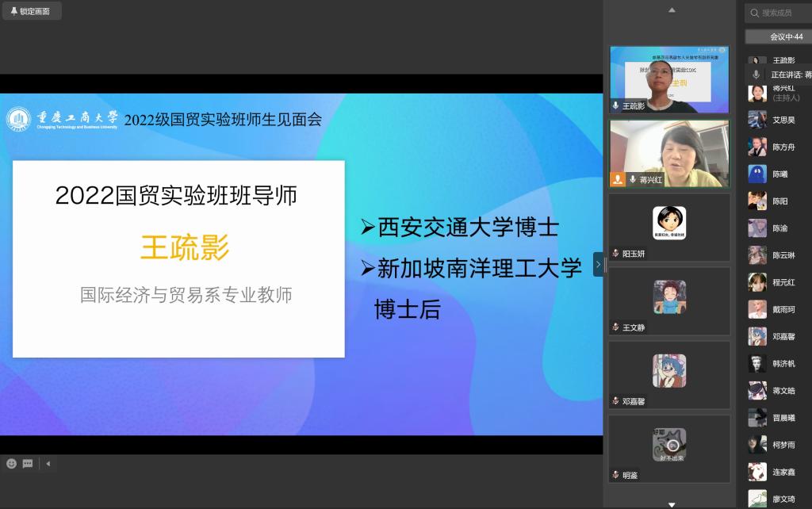The width and height of the screenshot is (812, 509).
Task: Click 艾思昊 in the member list
Action: tap(783, 121)
